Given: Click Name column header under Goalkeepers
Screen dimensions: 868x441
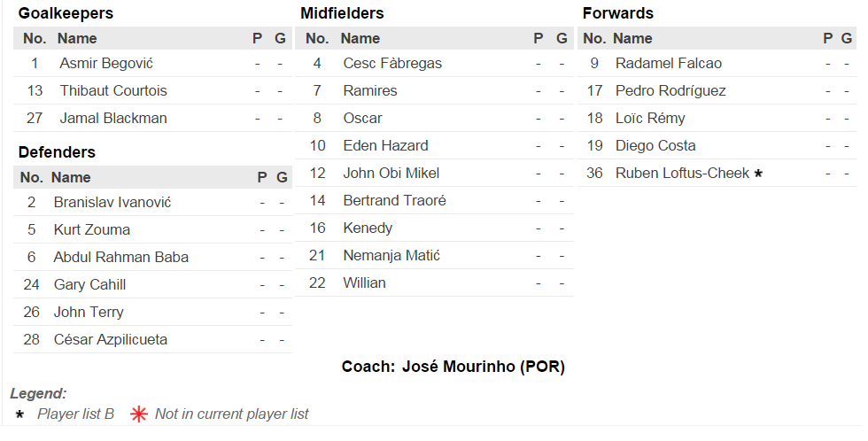Looking at the screenshot, I should (77, 38).
